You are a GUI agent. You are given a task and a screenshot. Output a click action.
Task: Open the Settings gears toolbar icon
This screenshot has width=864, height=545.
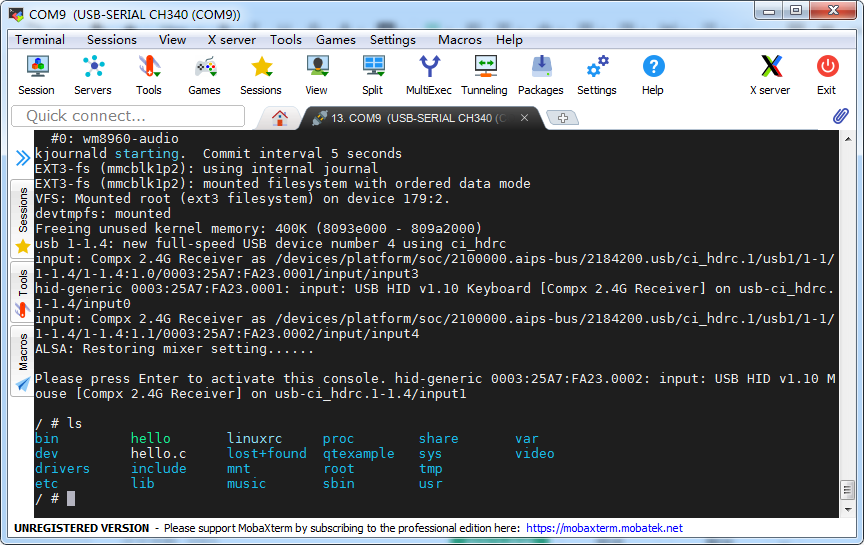pyautogui.click(x=597, y=75)
